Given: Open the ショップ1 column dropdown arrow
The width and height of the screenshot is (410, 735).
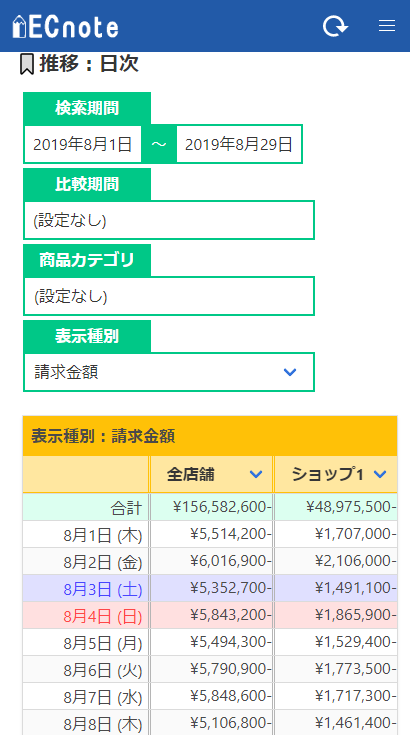Looking at the screenshot, I should coord(380,474).
